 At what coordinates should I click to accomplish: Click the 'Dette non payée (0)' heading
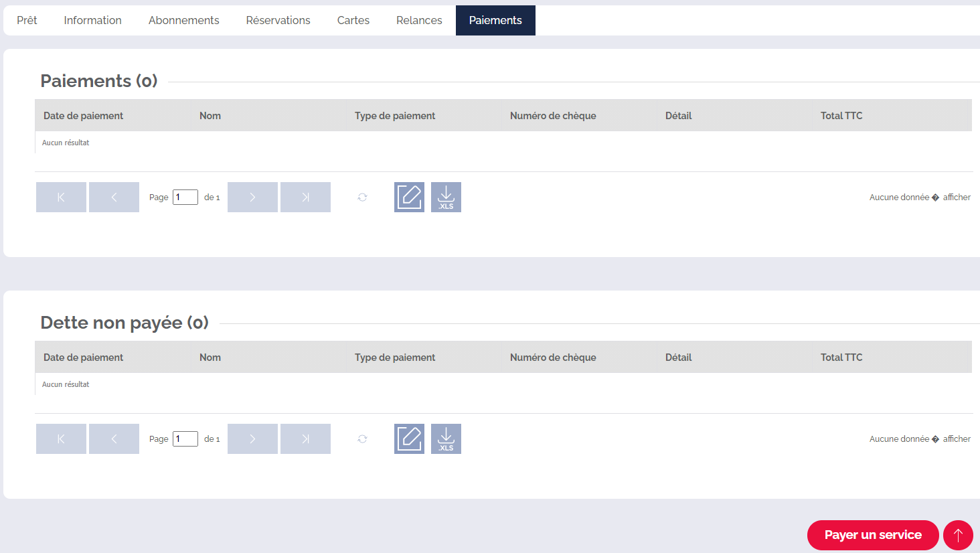pyautogui.click(x=125, y=323)
